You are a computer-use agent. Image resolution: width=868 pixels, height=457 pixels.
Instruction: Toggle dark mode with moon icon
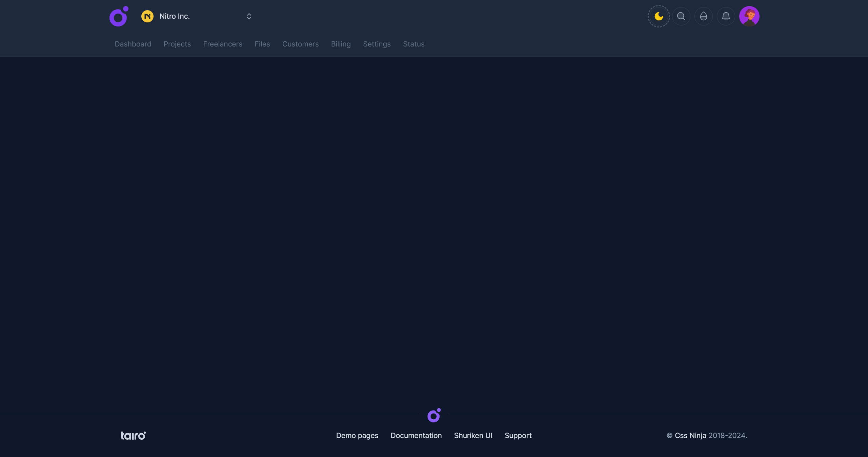click(x=659, y=16)
